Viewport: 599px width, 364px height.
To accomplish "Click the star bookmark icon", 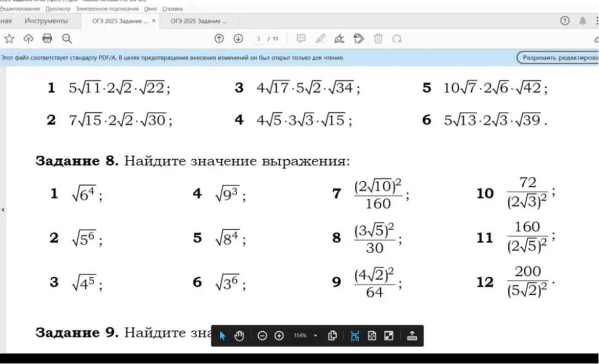I will [9, 38].
